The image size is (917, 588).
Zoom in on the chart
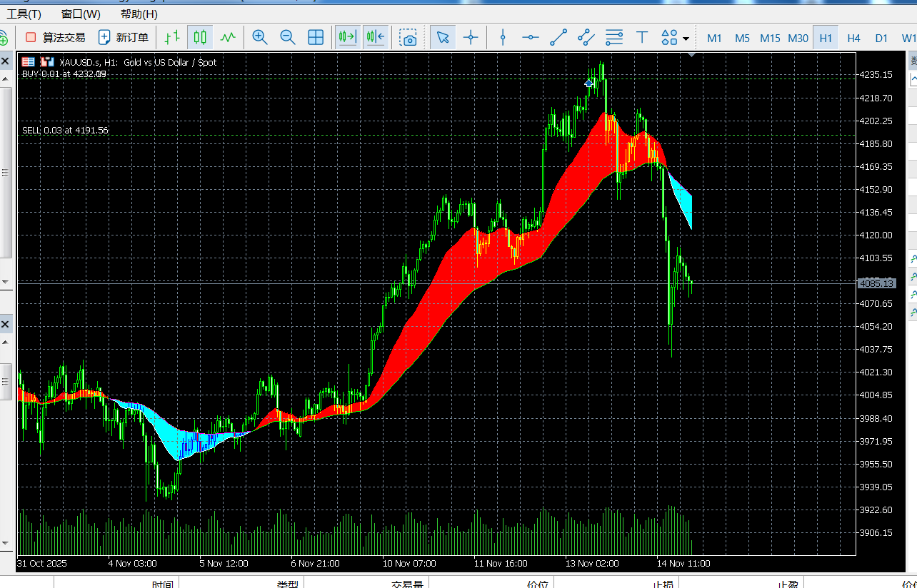coord(260,38)
